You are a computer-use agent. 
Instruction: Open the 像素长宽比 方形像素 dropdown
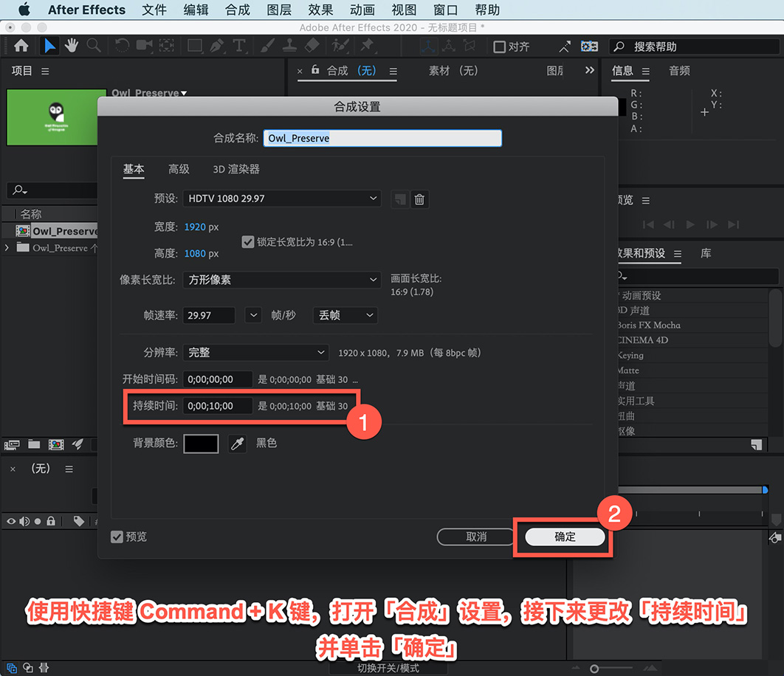pyautogui.click(x=282, y=280)
